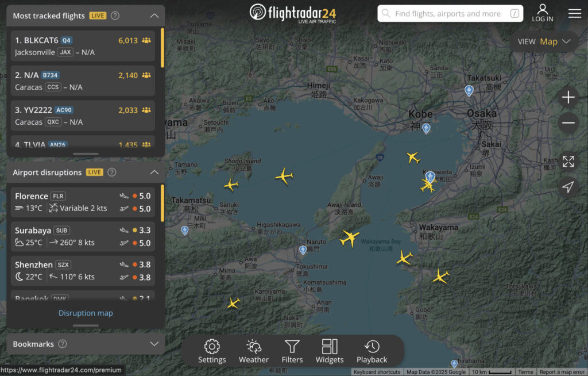This screenshot has height=376, width=588.
Task: Open the map Settings panel
Action: [x=212, y=351]
